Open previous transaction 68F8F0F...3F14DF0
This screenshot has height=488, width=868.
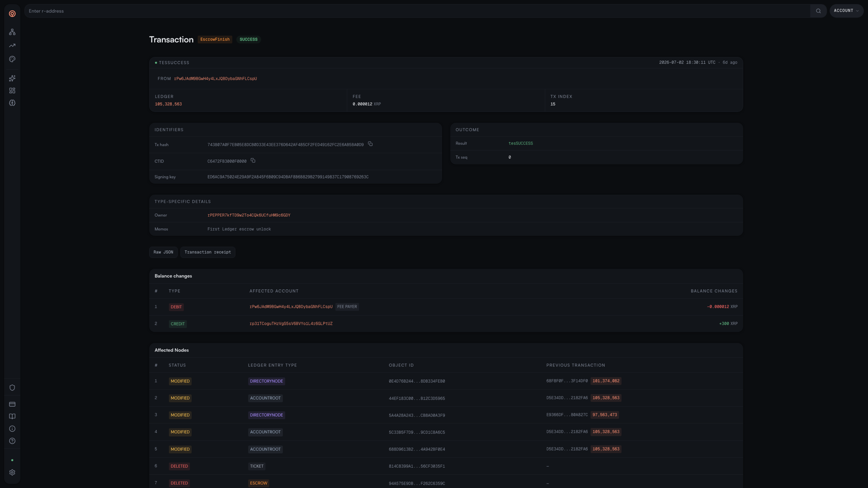point(567,381)
